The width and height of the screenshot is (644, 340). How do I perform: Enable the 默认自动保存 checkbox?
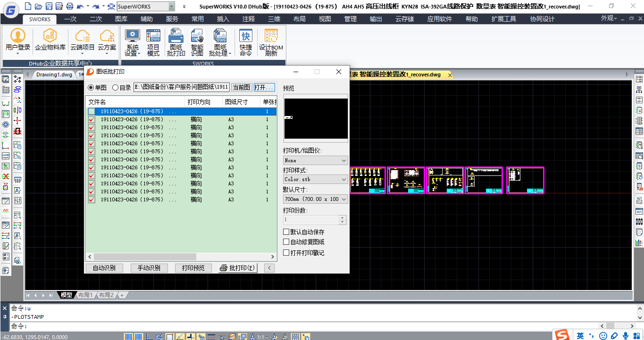pyautogui.click(x=286, y=232)
